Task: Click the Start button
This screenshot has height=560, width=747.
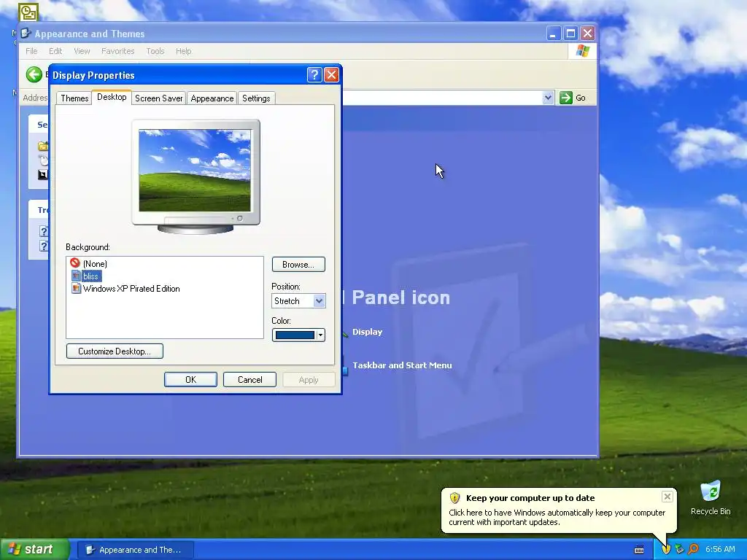Action: tap(34, 549)
